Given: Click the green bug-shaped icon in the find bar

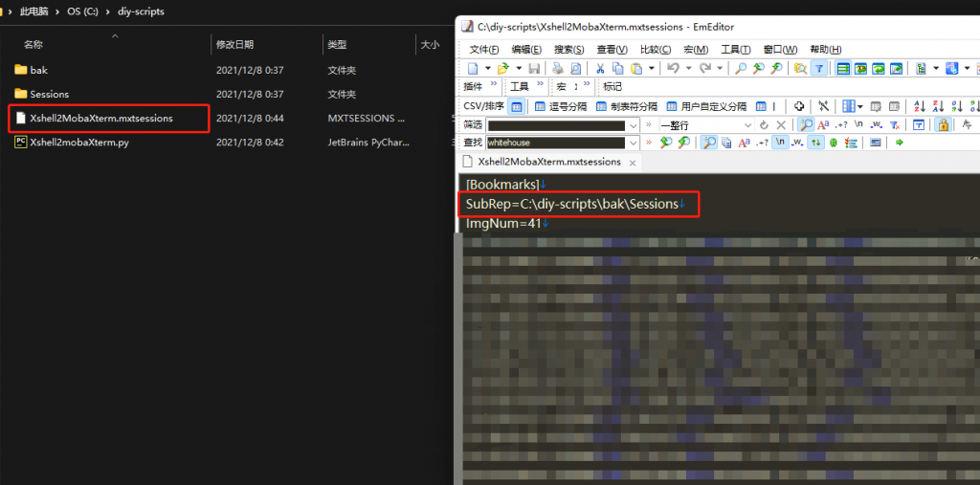Looking at the screenshot, I should 834,143.
